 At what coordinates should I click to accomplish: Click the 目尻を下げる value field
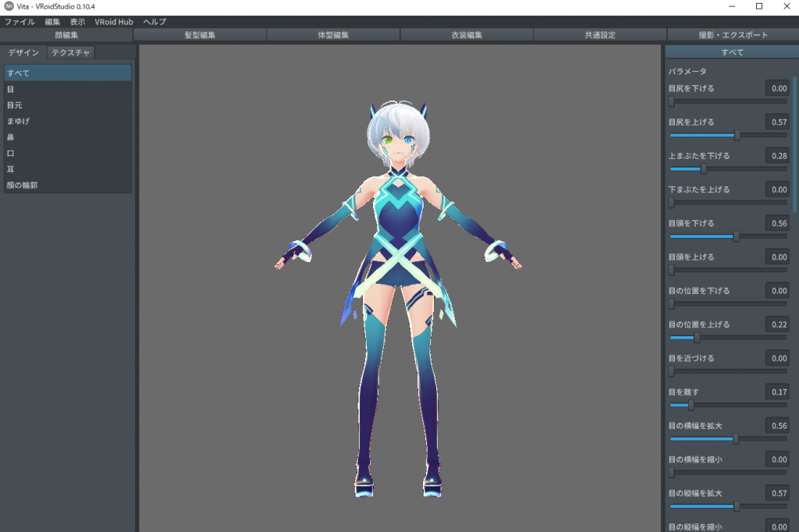coord(776,88)
